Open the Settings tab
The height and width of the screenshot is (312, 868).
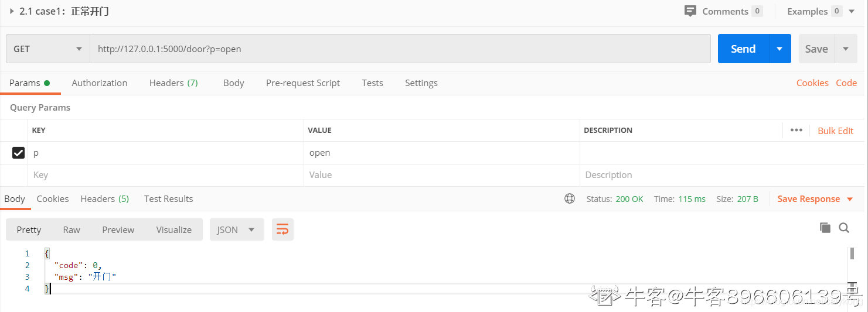pos(421,83)
